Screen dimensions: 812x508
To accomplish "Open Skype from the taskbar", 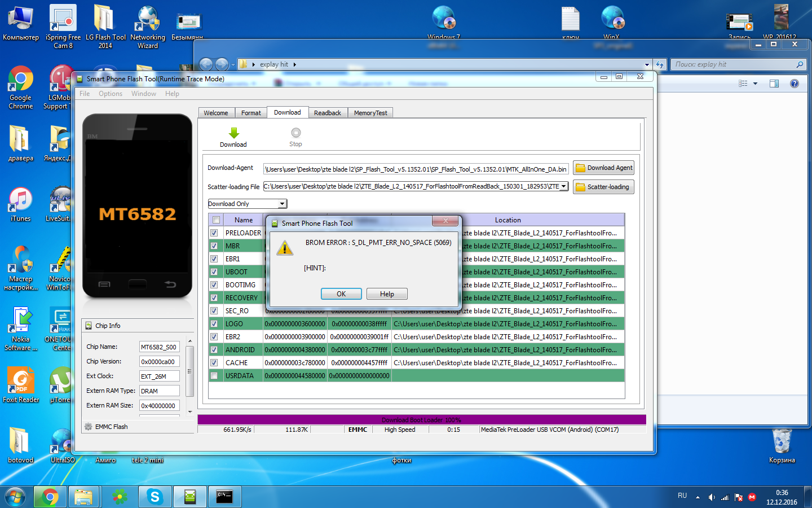I will (x=155, y=497).
